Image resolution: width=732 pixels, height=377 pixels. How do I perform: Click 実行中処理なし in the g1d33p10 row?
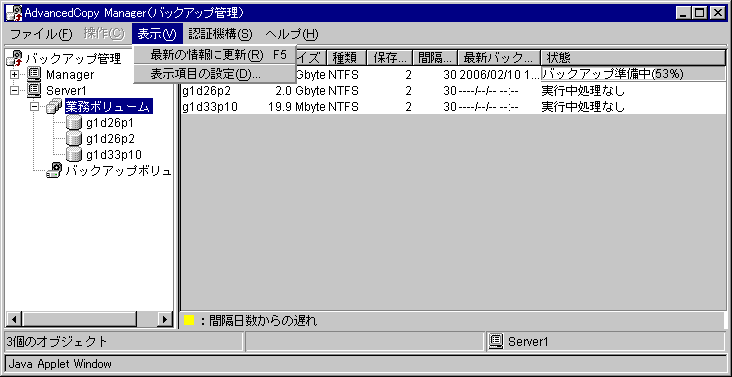pos(583,107)
